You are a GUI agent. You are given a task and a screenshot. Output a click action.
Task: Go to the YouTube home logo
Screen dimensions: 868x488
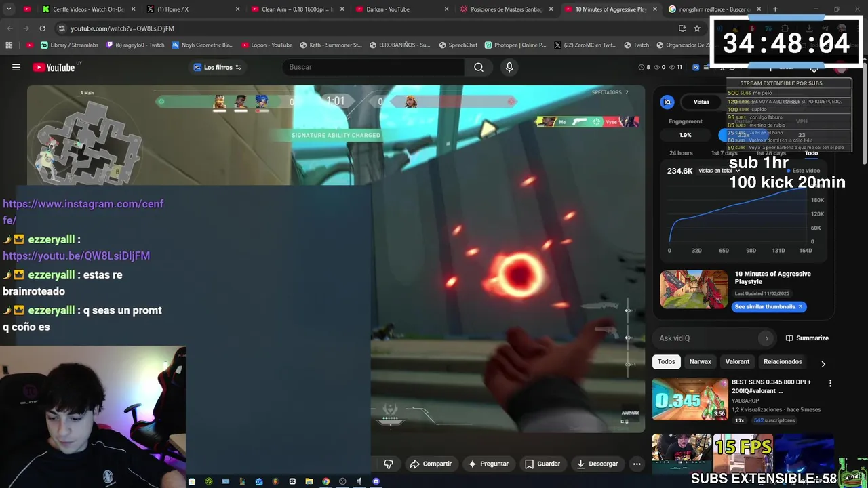click(54, 67)
